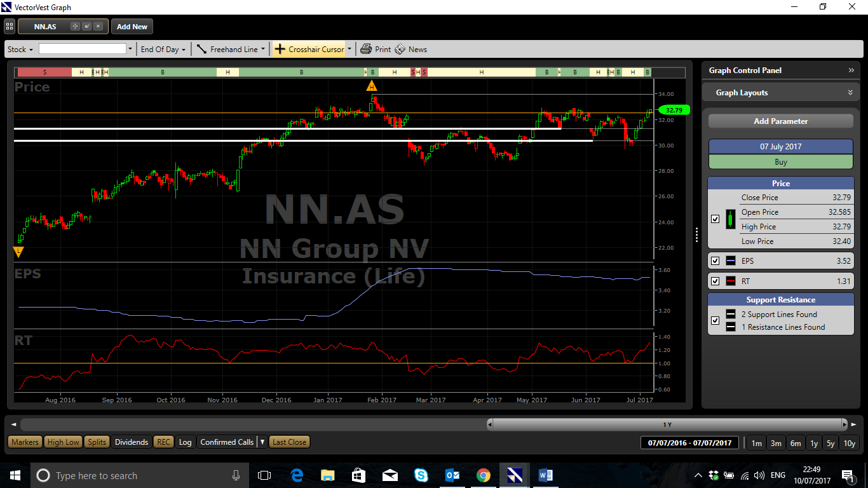Uncheck the Price parameter checkbox
Image resolution: width=868 pixels, height=488 pixels.
point(715,219)
